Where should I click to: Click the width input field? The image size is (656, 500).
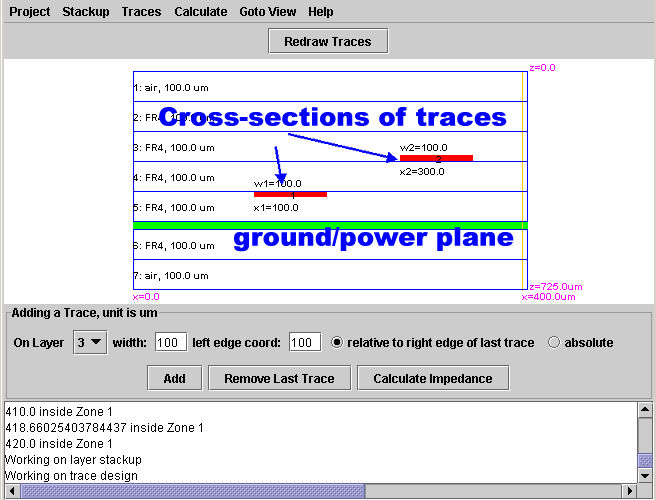[171, 342]
